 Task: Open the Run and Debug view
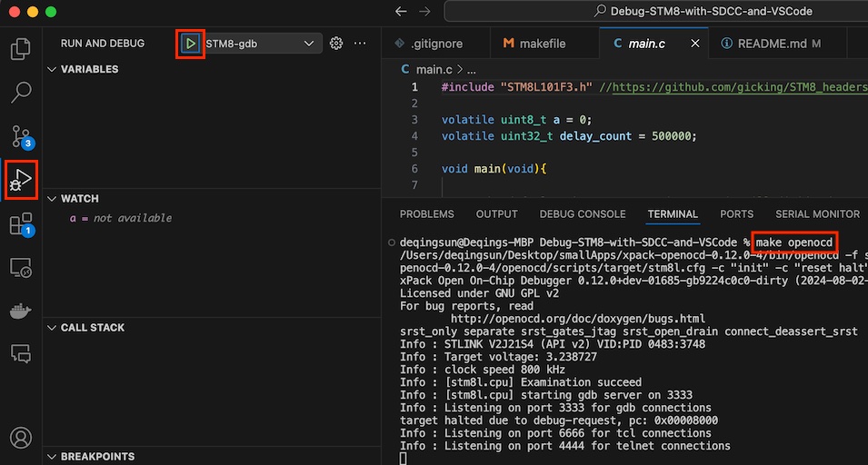tap(21, 180)
